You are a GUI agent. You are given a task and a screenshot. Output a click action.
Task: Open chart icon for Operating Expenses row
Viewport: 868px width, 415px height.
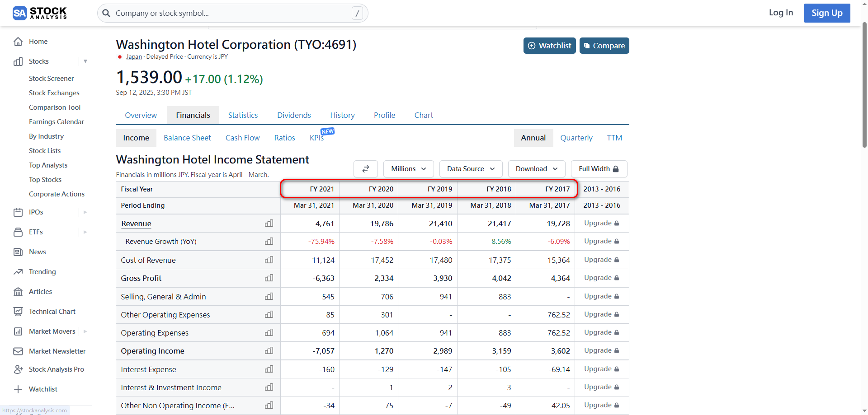pyautogui.click(x=269, y=332)
